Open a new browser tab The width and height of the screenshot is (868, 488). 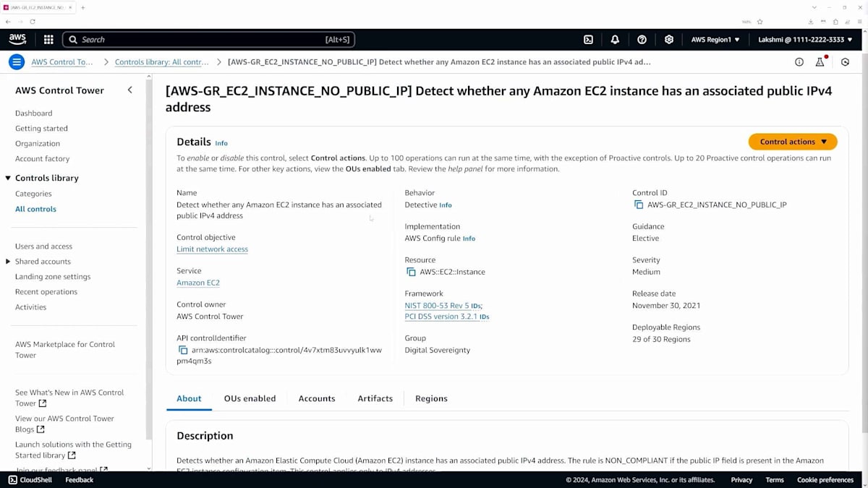82,7
